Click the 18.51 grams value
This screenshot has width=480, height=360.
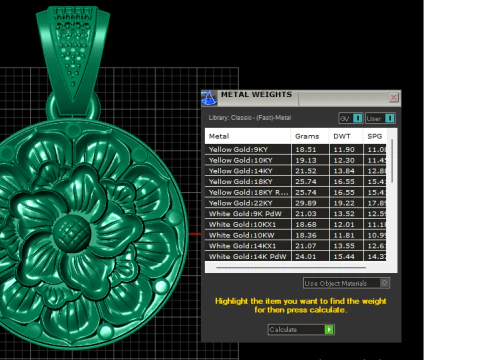click(306, 150)
